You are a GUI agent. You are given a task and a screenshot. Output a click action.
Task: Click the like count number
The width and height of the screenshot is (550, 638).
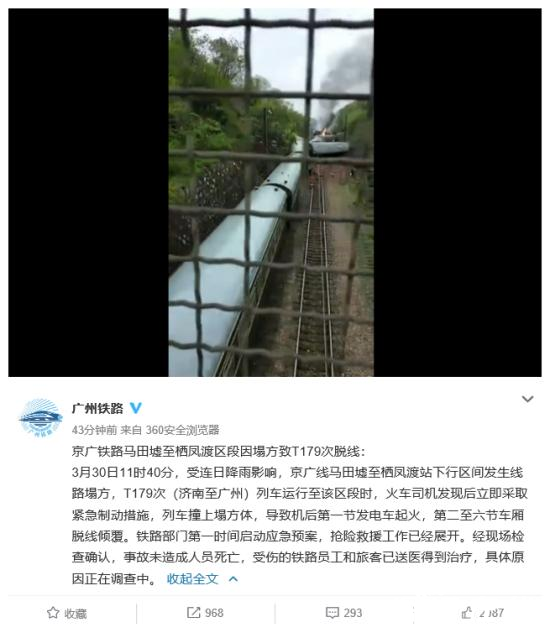point(491,613)
